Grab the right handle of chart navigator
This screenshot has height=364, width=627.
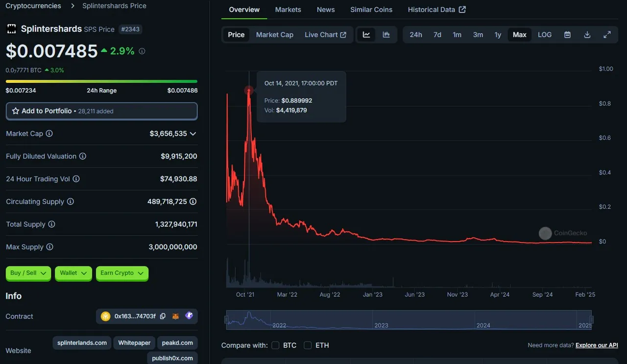[x=592, y=320]
